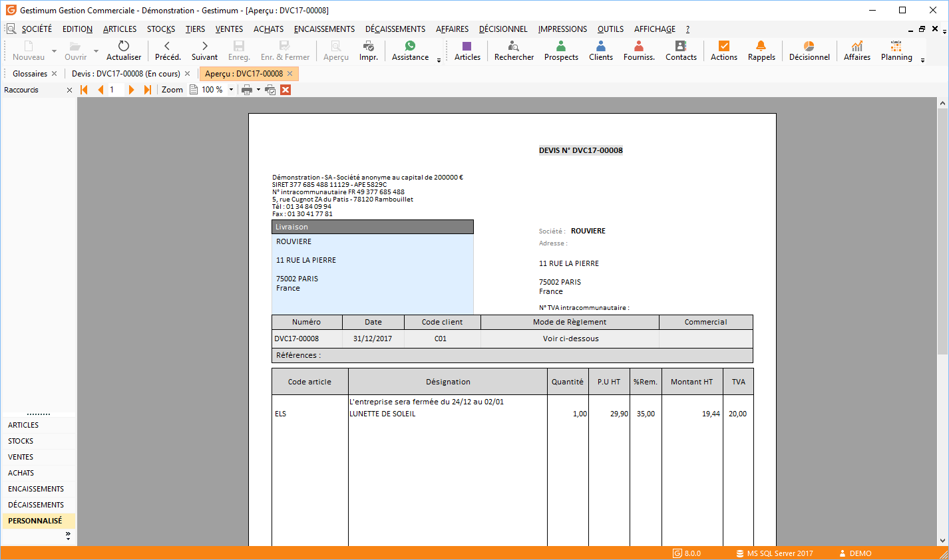Click the DEMO user status
The image size is (949, 560).
[x=855, y=553]
